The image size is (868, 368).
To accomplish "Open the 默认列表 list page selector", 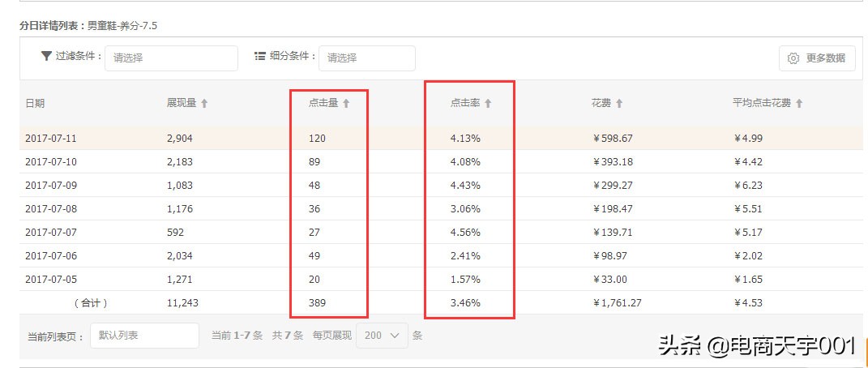I will tap(144, 336).
